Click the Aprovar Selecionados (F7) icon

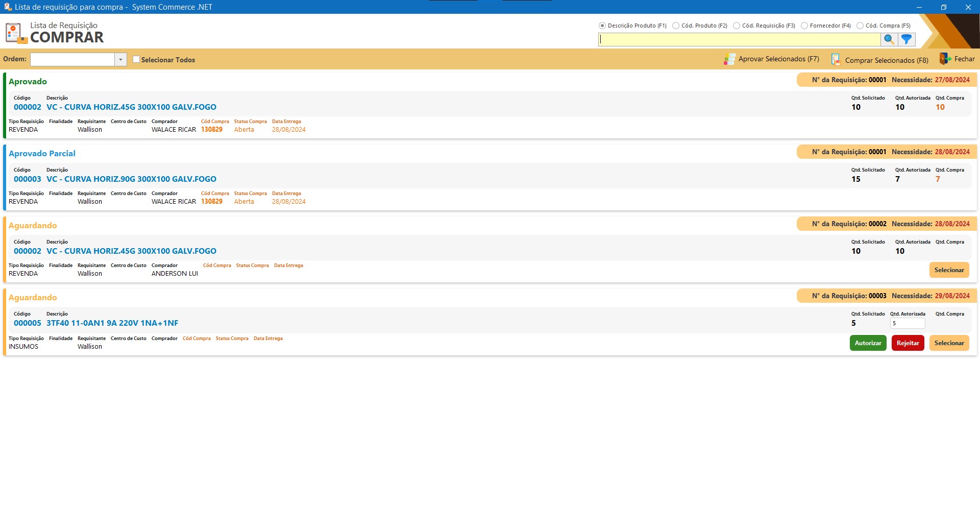point(729,59)
